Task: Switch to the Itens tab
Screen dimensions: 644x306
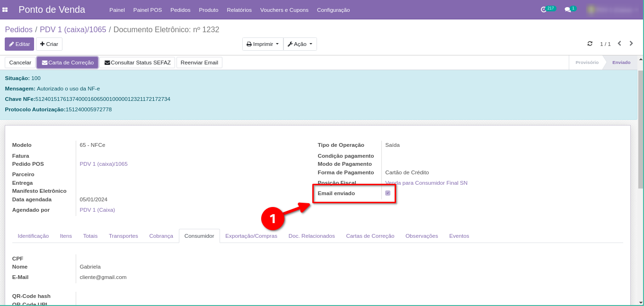Action: (66, 236)
